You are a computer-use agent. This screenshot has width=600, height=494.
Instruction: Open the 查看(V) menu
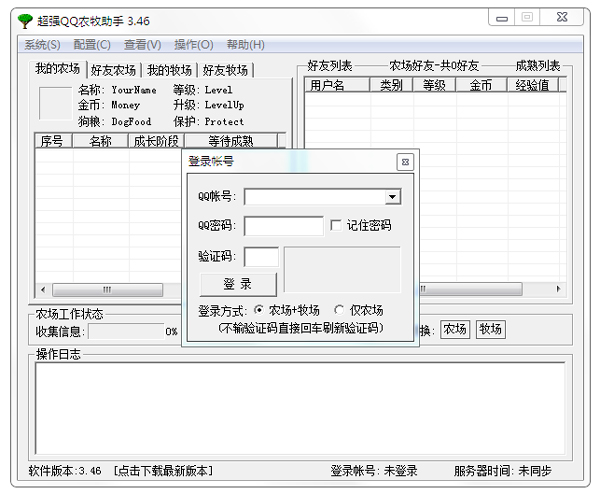pos(142,45)
